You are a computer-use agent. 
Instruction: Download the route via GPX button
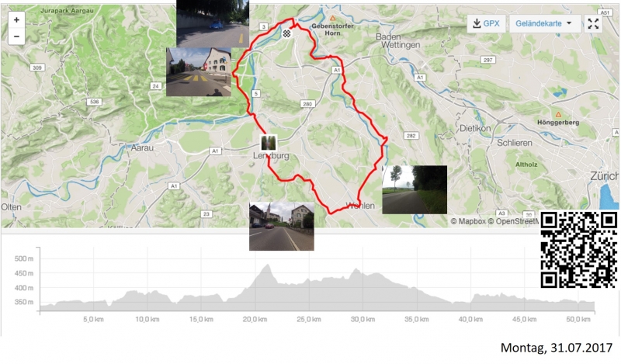click(x=487, y=24)
